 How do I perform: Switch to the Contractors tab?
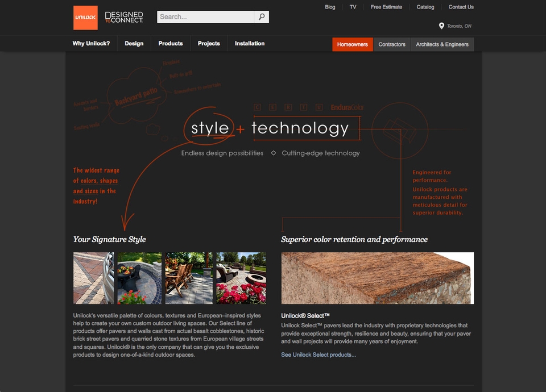pos(392,44)
